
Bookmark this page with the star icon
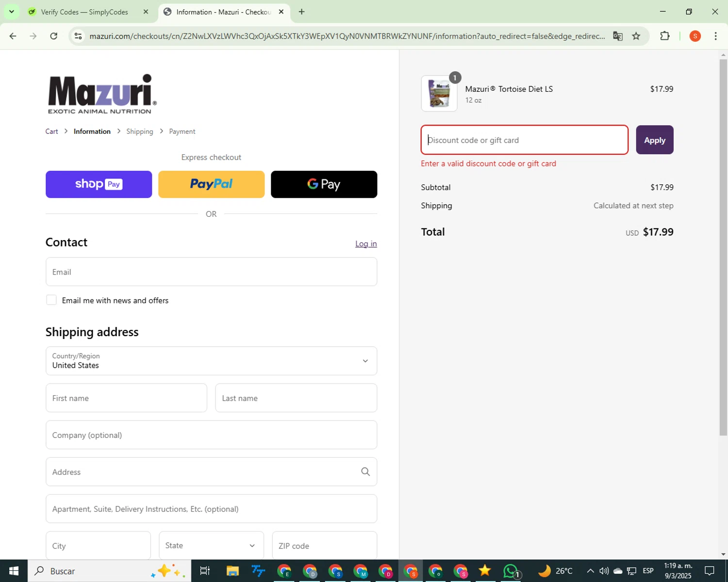click(x=636, y=36)
